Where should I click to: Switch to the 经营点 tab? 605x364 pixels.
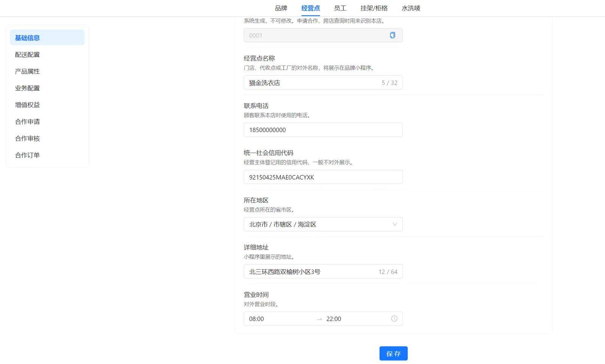click(x=310, y=8)
